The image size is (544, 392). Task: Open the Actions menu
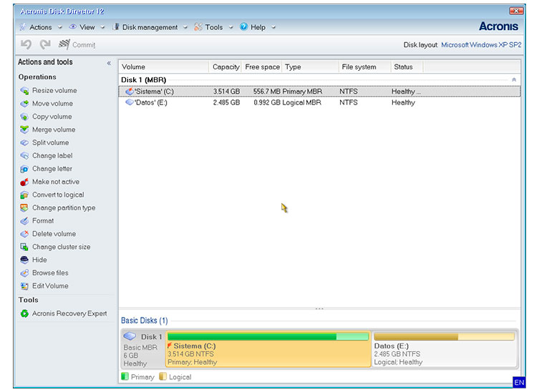click(x=41, y=27)
